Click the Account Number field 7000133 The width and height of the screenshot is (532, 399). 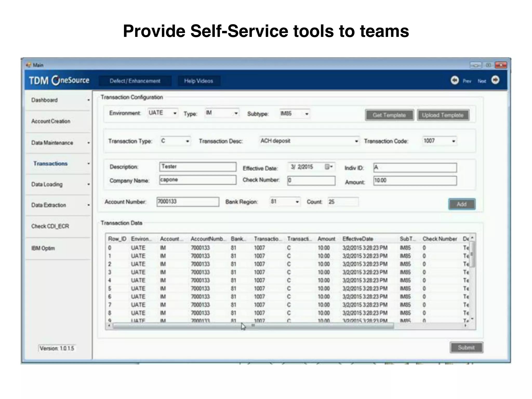point(188,202)
